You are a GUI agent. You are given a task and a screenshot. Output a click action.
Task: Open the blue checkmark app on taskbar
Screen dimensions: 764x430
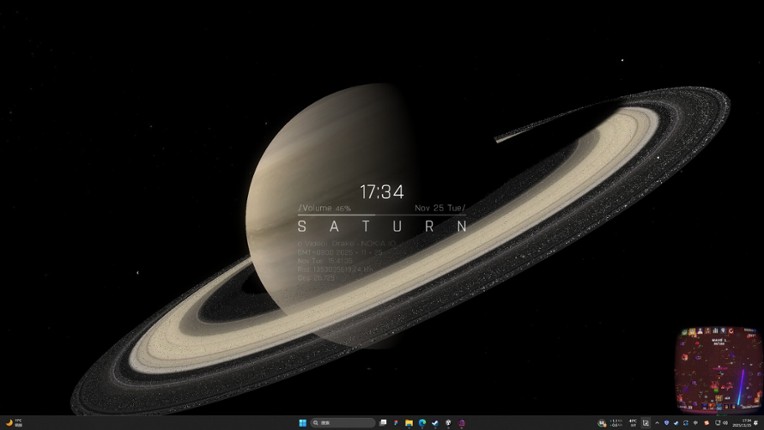tap(435, 423)
